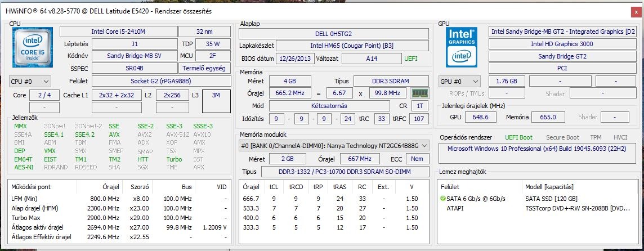Viewport: 644px width, 251px height.
Task: Expand the memory module BANK 0 dropdown
Action: coord(334,145)
